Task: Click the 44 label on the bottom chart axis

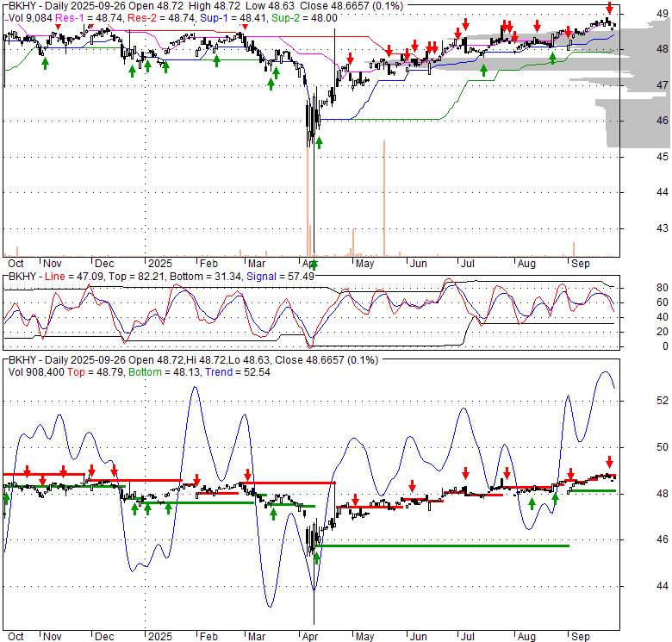Action: (663, 586)
